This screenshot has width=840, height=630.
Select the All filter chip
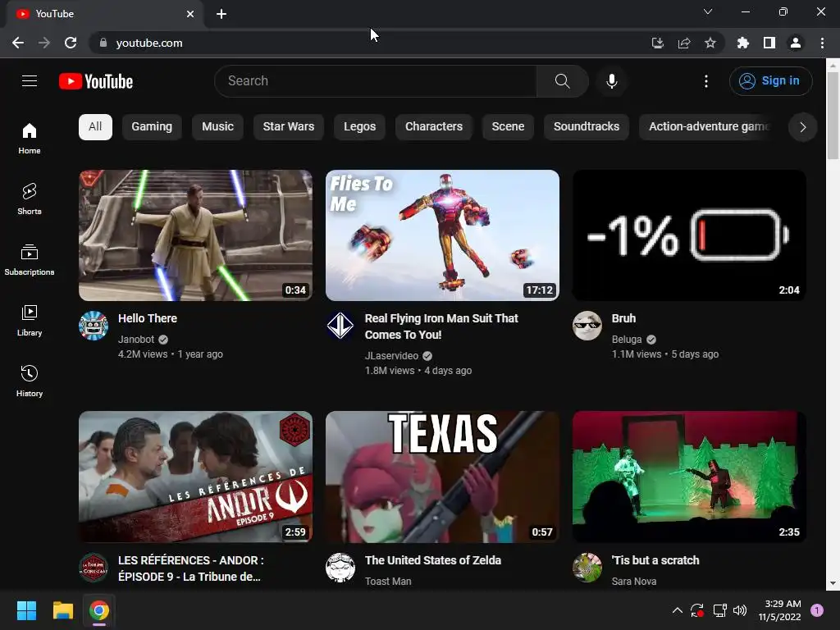coord(95,127)
